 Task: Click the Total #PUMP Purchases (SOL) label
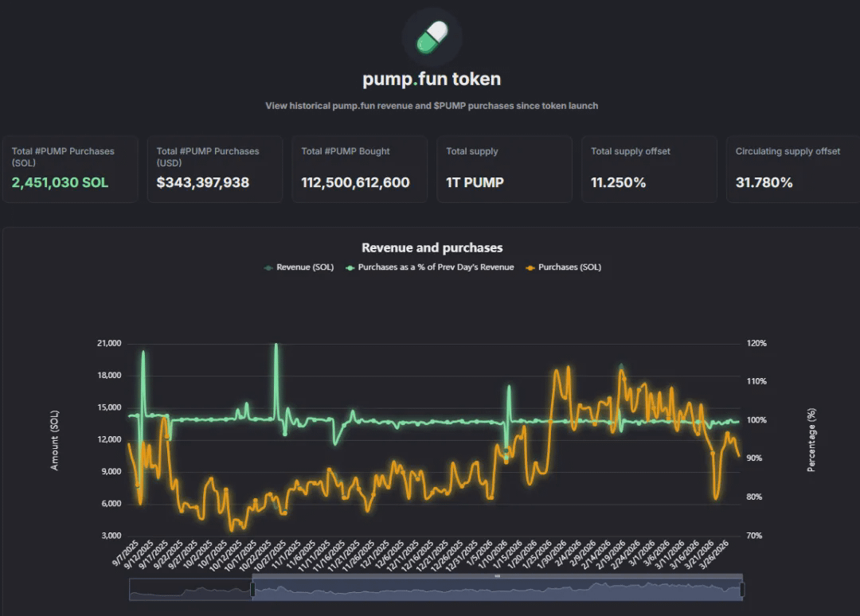pos(63,157)
